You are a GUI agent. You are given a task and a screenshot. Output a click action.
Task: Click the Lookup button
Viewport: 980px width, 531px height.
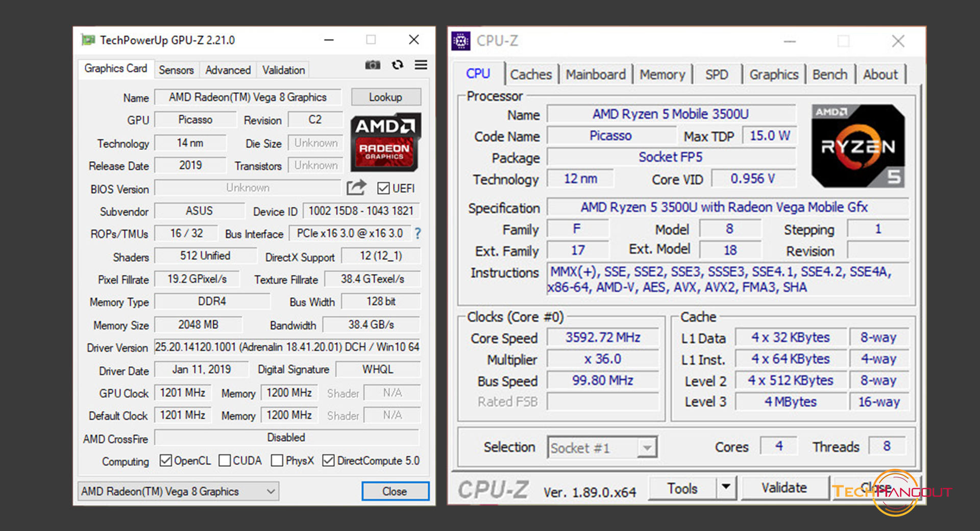click(386, 97)
